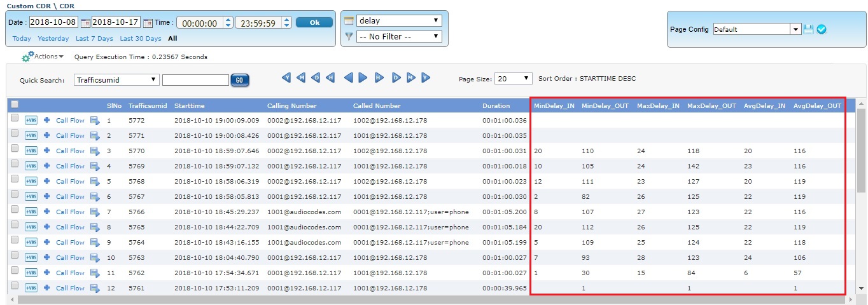Image resolution: width=868 pixels, height=305 pixels.
Task: Go to previous month with M-left arrow
Action: tap(301, 78)
